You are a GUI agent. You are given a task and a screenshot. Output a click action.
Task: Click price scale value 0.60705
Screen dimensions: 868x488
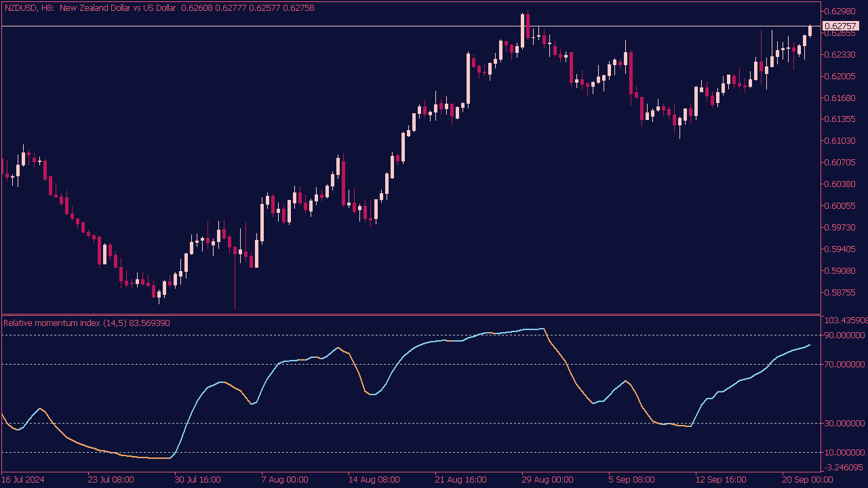coord(840,163)
